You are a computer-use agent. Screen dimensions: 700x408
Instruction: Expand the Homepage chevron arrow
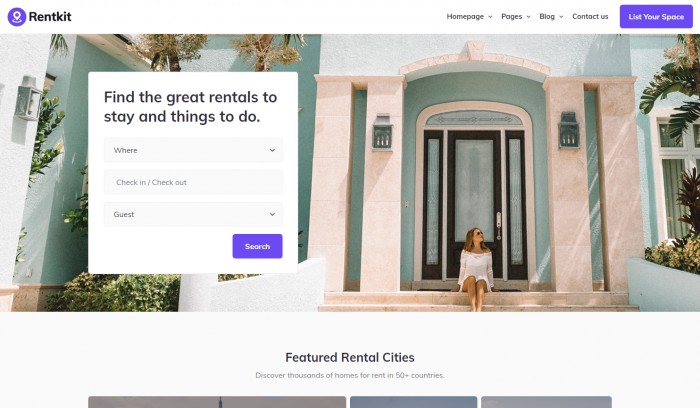coord(490,17)
